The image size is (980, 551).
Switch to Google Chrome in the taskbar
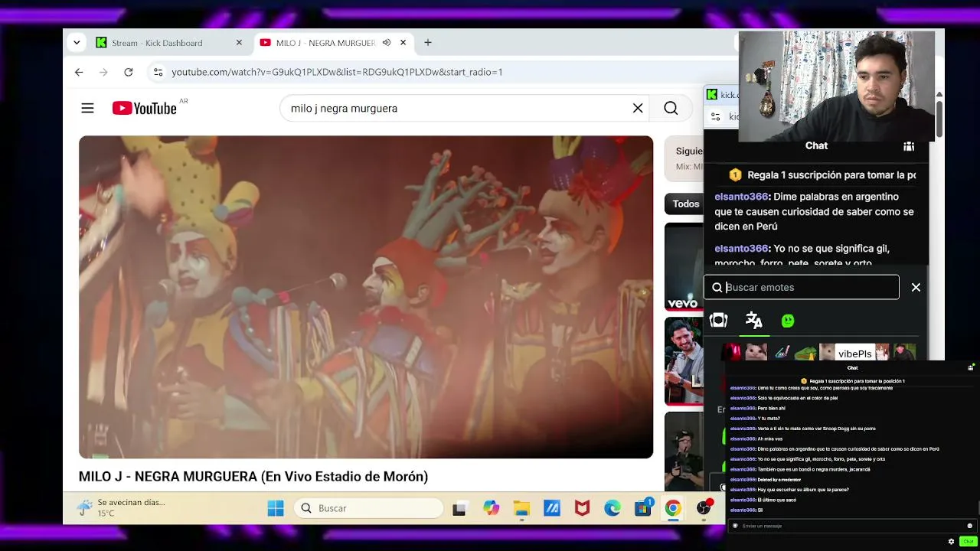click(x=673, y=508)
